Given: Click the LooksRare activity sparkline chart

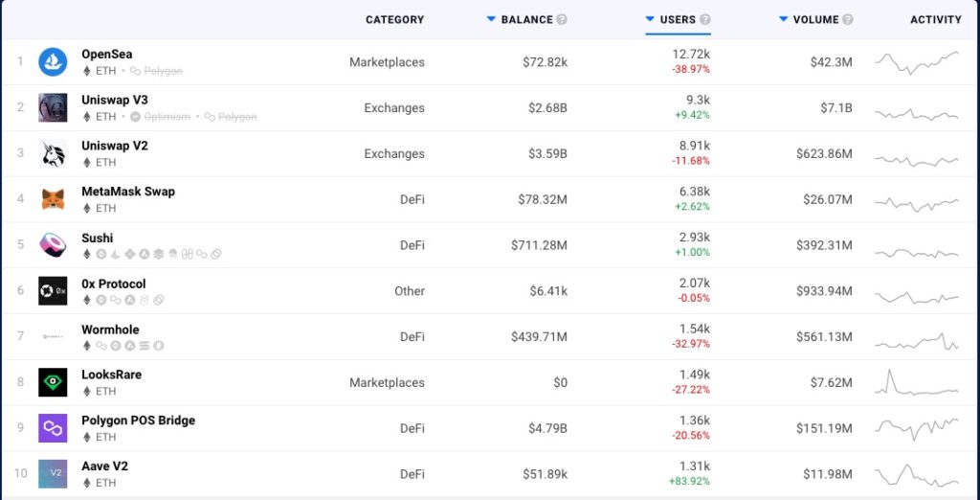Looking at the screenshot, I should [x=916, y=382].
